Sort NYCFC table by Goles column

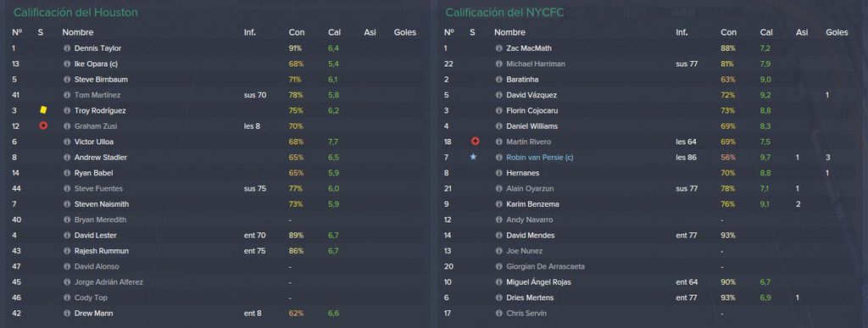(837, 33)
